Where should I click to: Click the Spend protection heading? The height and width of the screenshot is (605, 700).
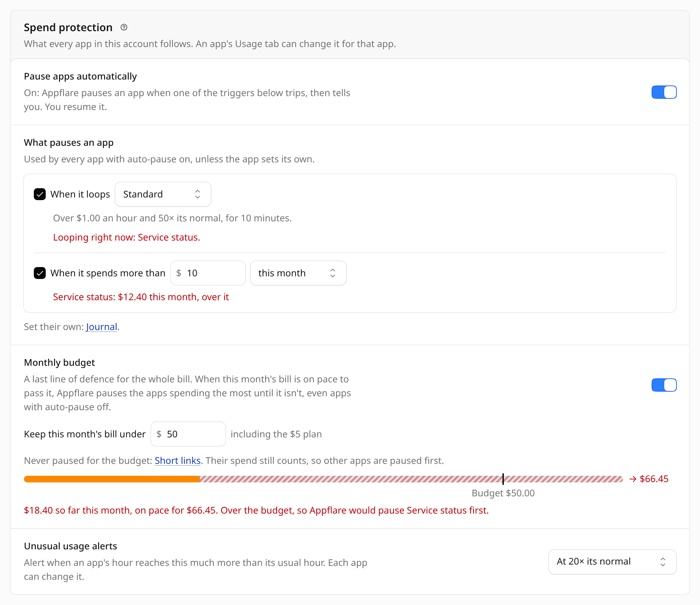pyautogui.click(x=68, y=27)
